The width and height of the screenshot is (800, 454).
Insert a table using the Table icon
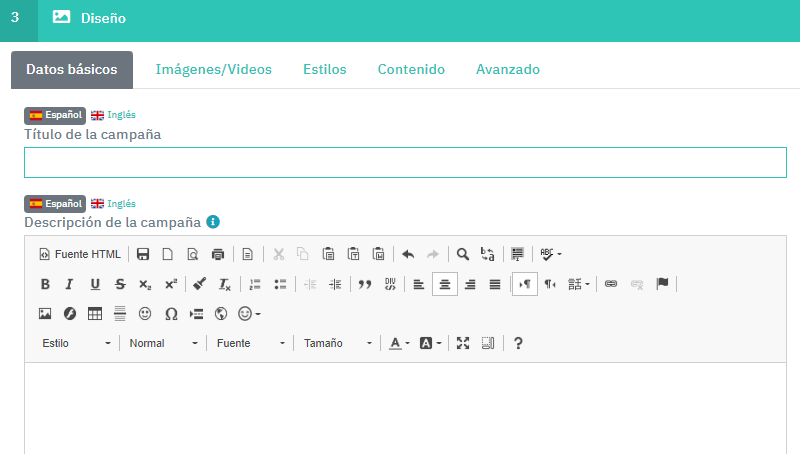click(x=95, y=314)
